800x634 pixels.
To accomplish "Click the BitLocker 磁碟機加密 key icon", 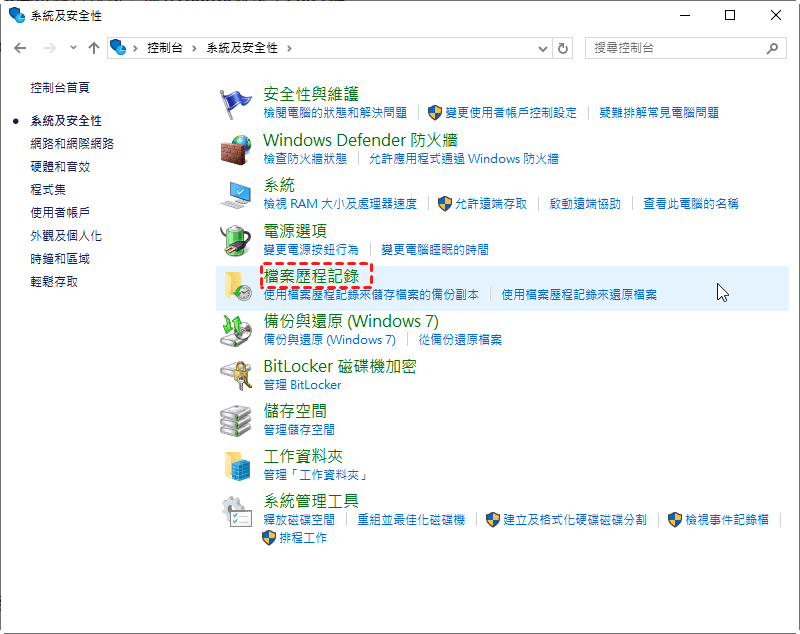I will pos(236,375).
